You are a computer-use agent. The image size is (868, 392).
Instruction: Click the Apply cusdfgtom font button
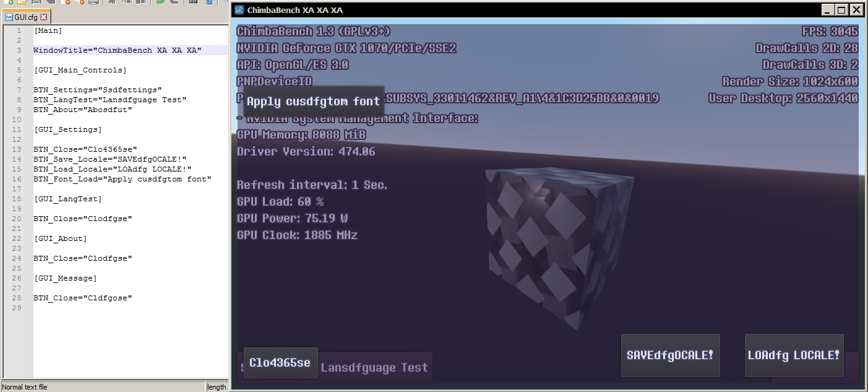314,102
